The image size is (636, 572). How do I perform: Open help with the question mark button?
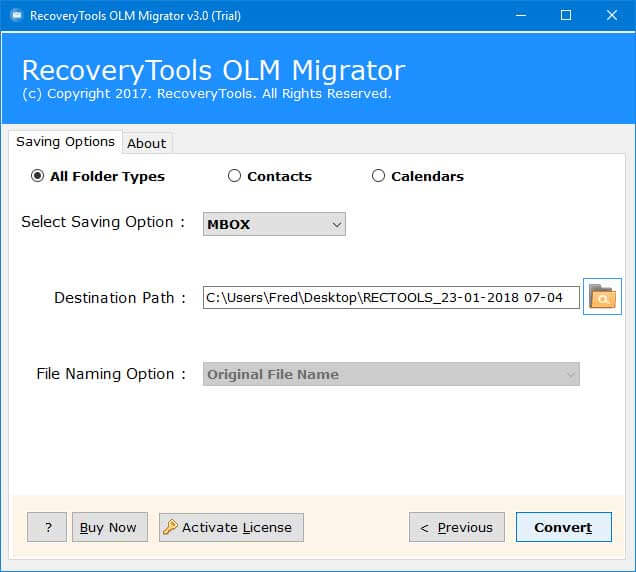click(x=47, y=527)
